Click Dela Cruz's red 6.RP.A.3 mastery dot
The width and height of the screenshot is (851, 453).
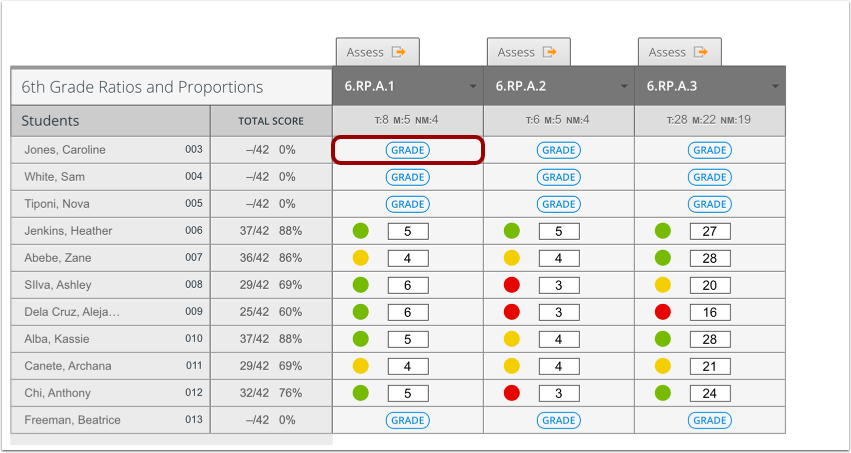pos(663,312)
